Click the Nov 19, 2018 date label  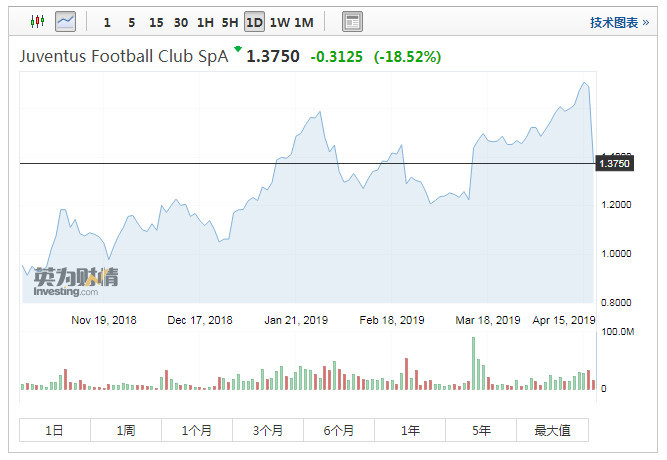(x=104, y=320)
